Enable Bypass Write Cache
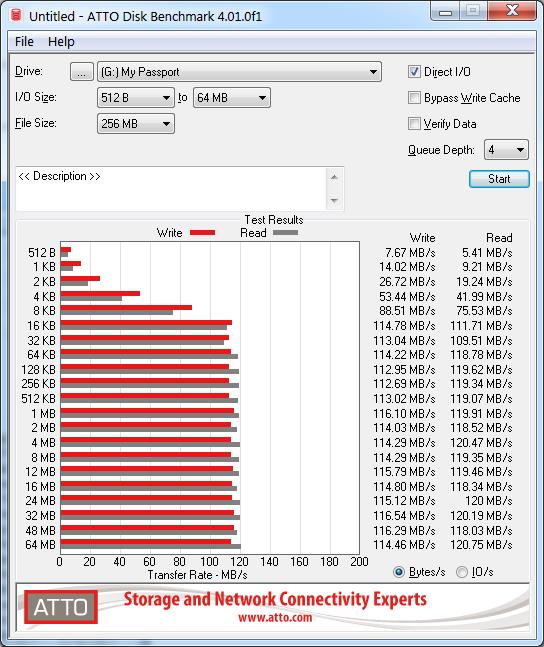Viewport: 544px width, 647px height. (x=414, y=98)
